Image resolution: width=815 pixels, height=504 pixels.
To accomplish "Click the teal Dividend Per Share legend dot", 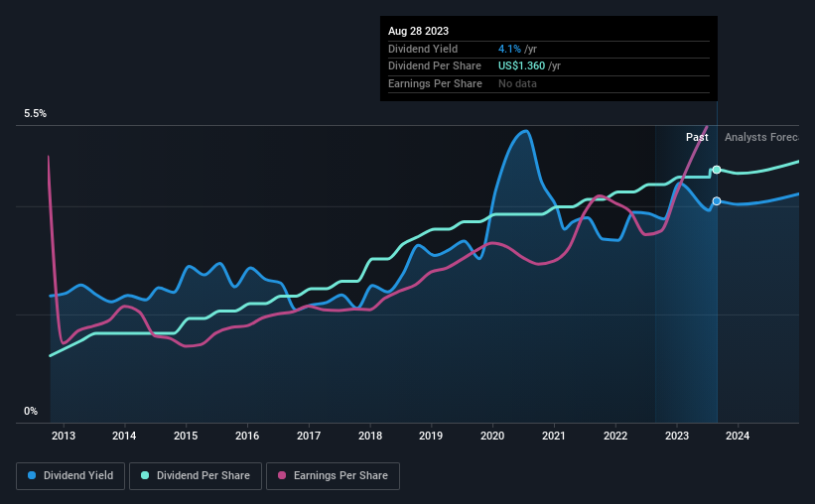I will pyautogui.click(x=145, y=475).
